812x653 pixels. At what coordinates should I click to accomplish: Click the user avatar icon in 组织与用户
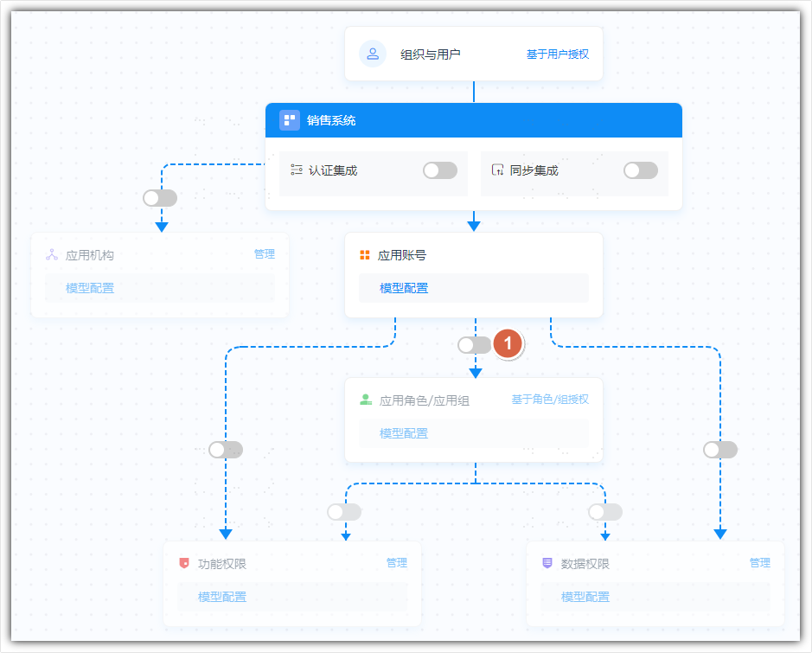[x=373, y=54]
